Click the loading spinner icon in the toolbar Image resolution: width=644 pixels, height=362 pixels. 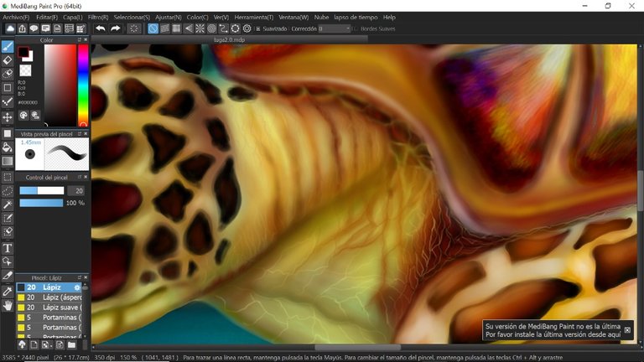coord(134,28)
